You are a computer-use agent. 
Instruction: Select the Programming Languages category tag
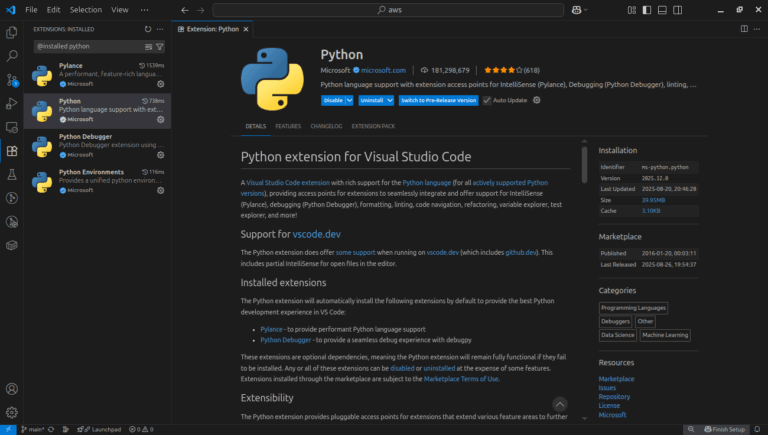click(633, 308)
